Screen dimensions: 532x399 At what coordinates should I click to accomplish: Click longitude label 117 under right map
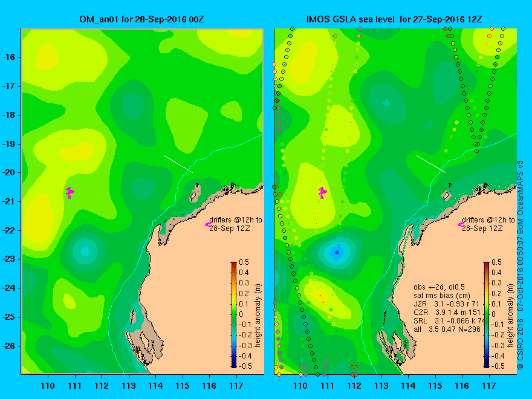pyautogui.click(x=489, y=386)
